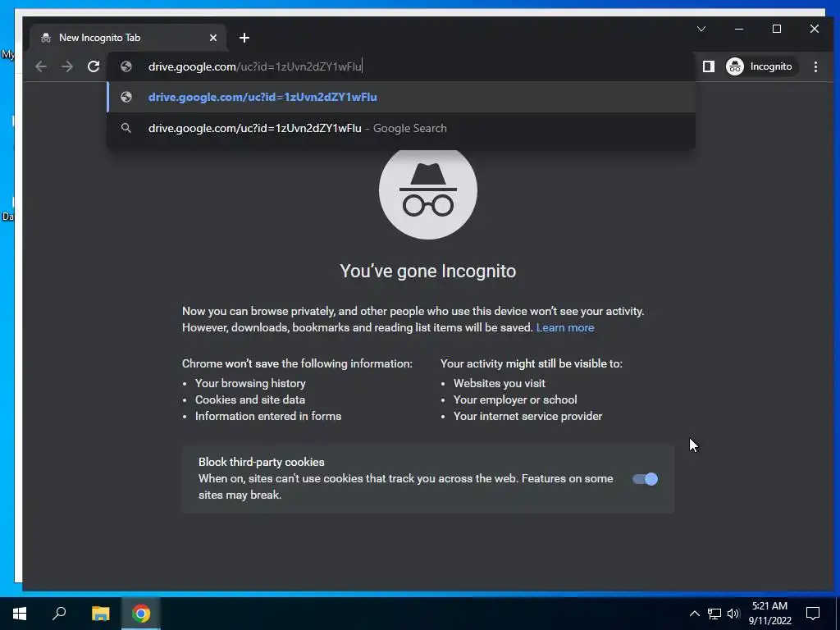Click the Forward navigation arrow

(67, 66)
